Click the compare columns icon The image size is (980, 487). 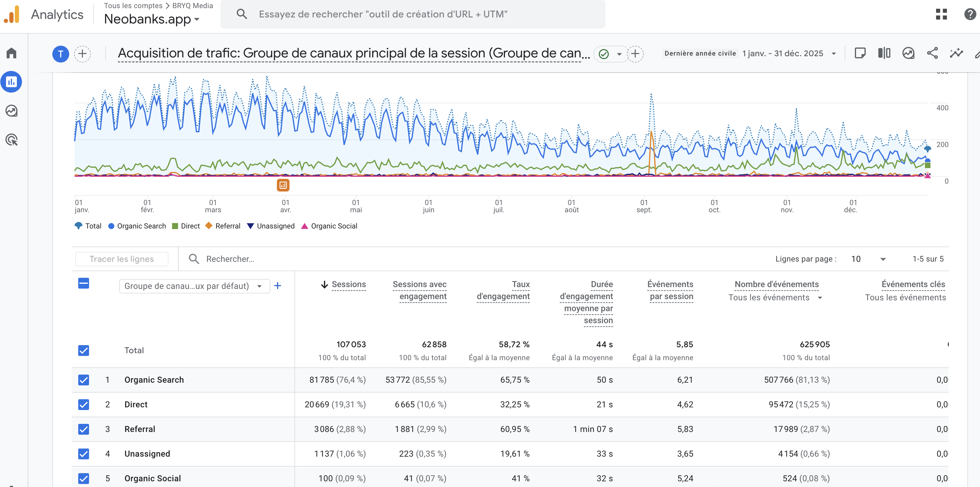(884, 53)
